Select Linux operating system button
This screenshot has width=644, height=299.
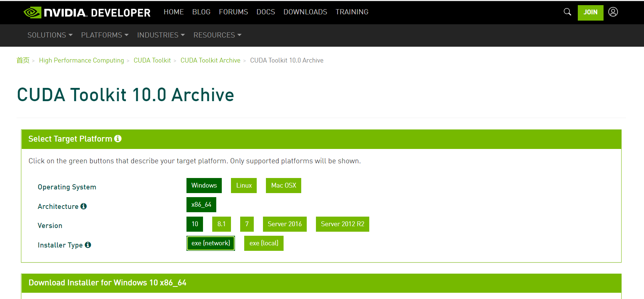[244, 185]
